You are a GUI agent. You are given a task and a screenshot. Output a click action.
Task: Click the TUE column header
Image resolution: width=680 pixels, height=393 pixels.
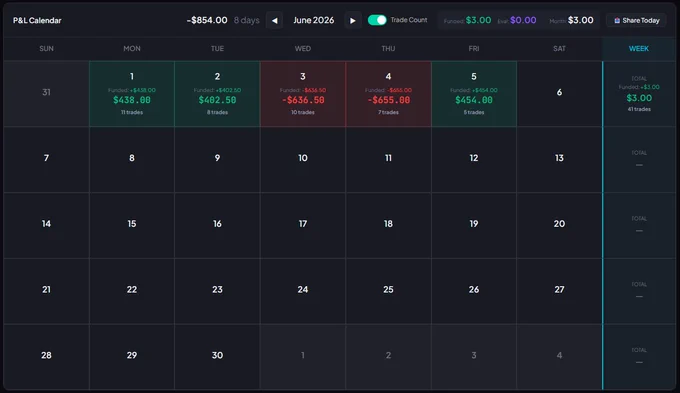pos(217,49)
